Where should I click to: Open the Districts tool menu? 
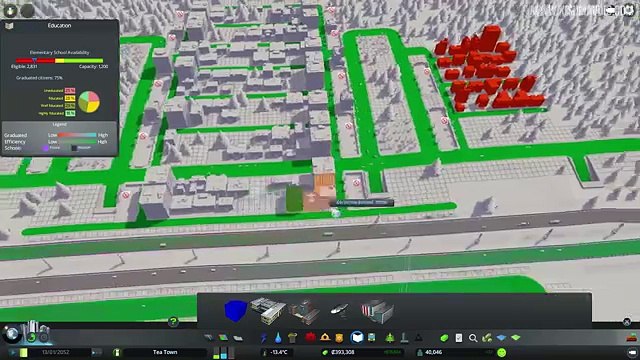click(238, 338)
